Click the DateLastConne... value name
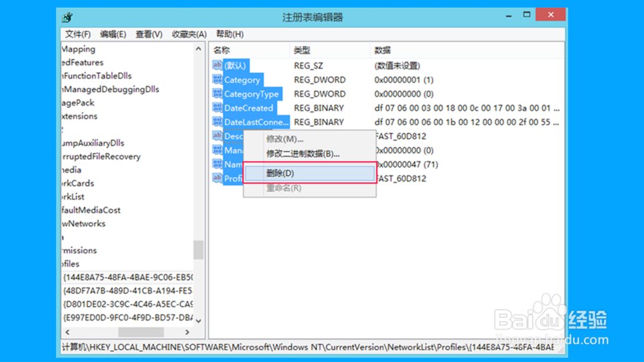This screenshot has width=644, height=362. [x=256, y=122]
